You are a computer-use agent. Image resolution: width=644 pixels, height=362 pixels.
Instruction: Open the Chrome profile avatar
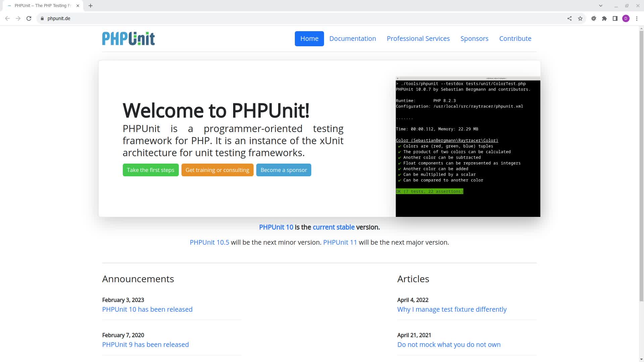626,18
